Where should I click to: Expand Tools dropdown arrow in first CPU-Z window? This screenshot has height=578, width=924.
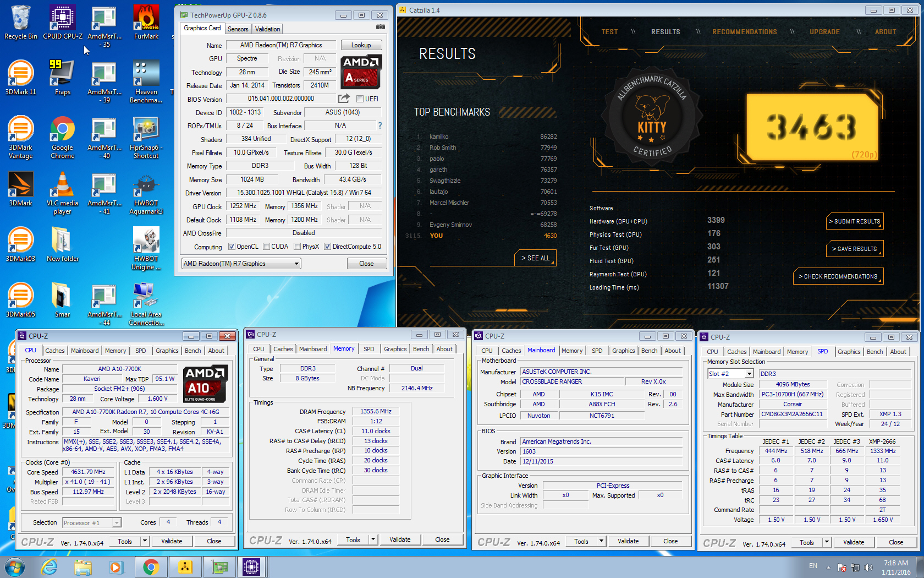pos(145,541)
